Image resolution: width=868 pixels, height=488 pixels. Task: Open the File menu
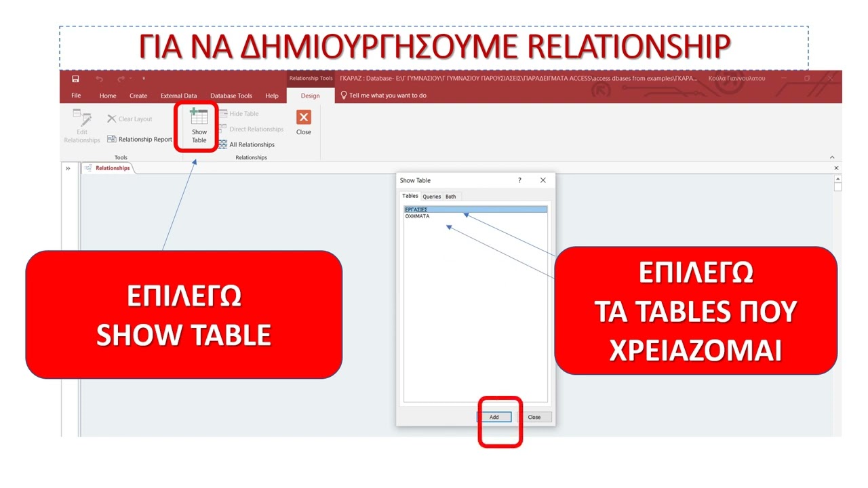click(76, 96)
